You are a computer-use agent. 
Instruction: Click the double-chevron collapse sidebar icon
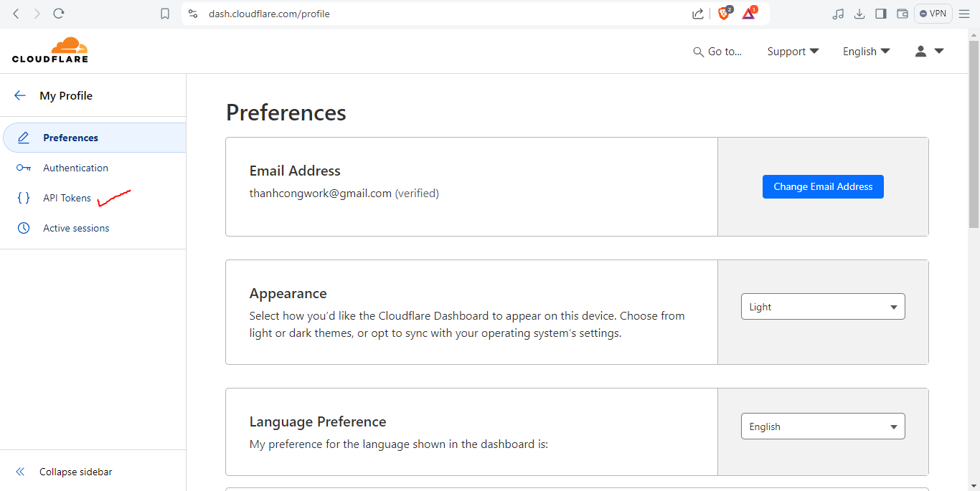[20, 472]
